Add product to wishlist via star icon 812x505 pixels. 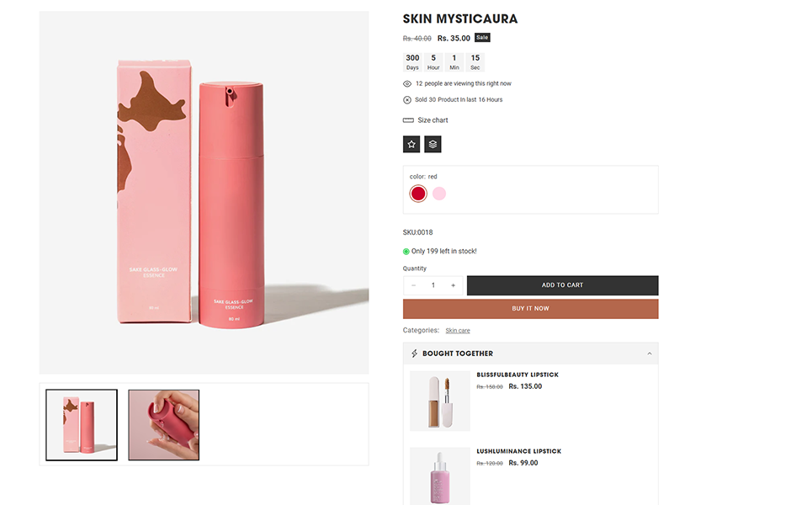pos(411,144)
